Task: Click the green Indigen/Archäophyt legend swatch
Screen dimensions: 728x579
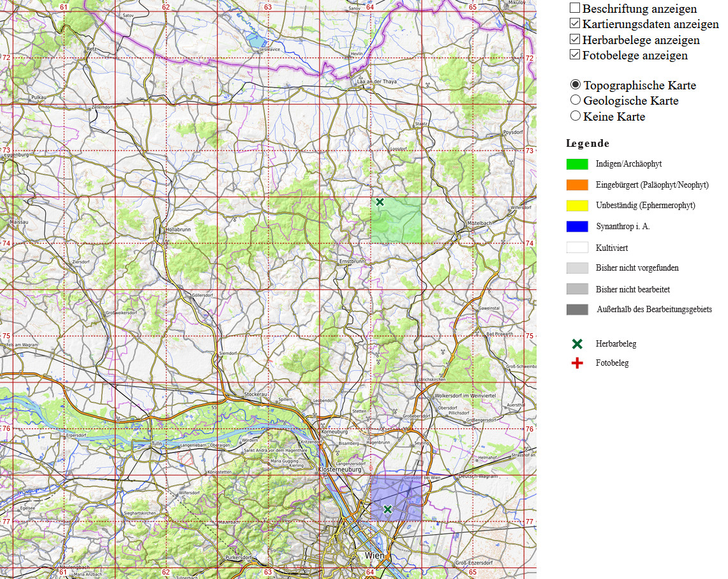Action: pos(577,164)
